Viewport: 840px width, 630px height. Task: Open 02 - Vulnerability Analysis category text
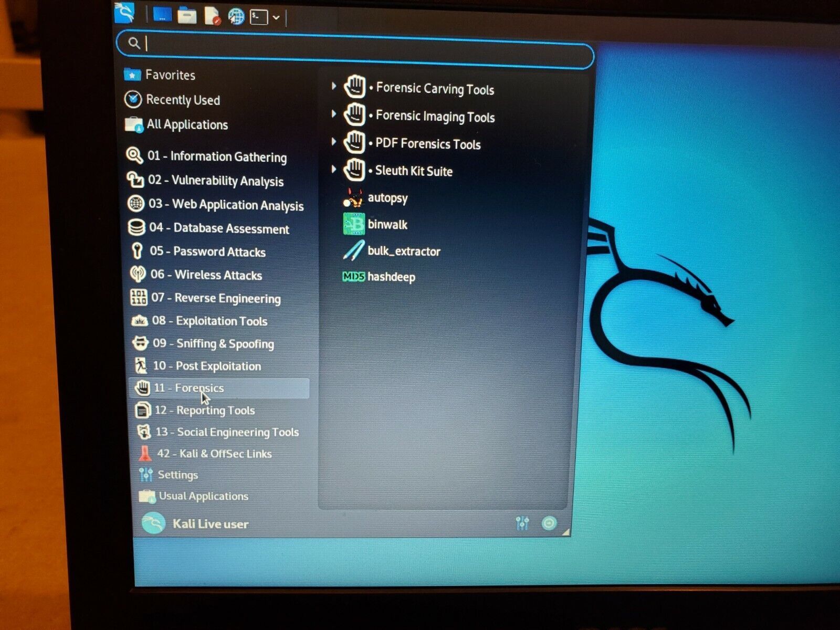pyautogui.click(x=216, y=181)
